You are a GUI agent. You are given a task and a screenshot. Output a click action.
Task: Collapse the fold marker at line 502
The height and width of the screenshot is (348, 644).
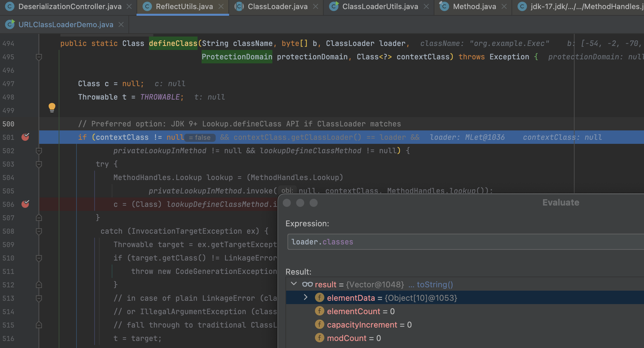coord(39,151)
